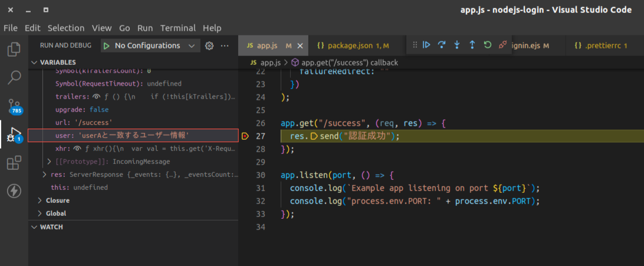
Task: Select the url: '/success' variable row
Action: (x=133, y=123)
